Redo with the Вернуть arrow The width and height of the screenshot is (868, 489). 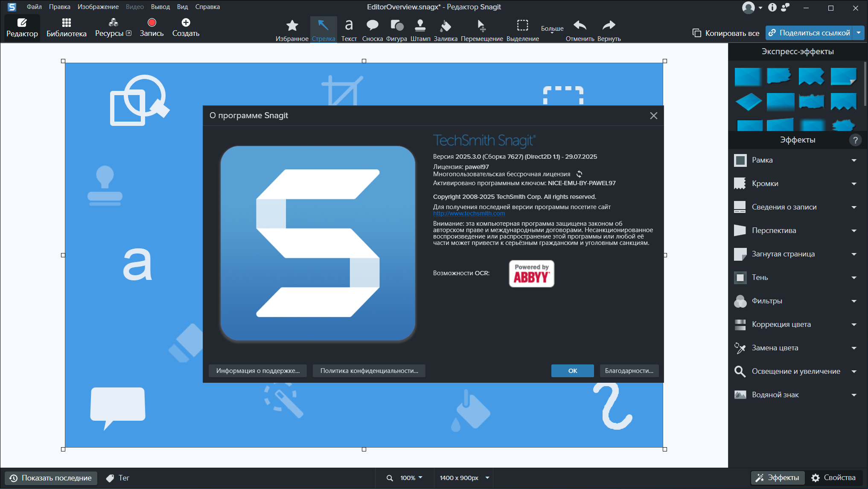pos(609,29)
